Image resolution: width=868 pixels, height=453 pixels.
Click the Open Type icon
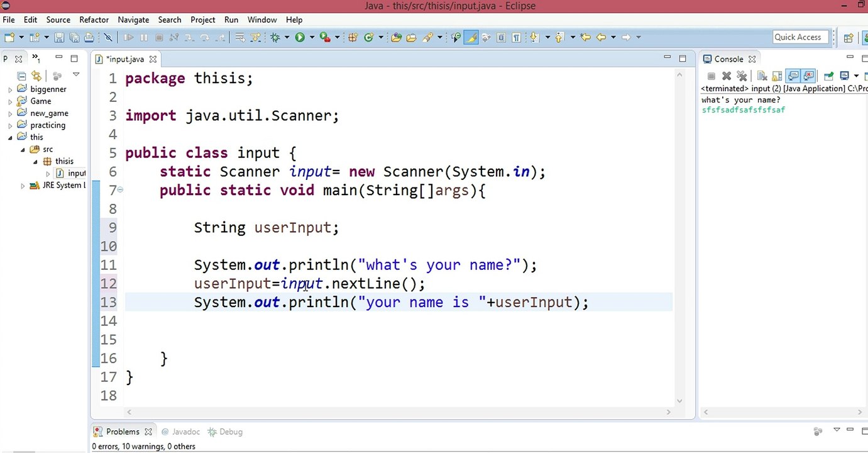(x=396, y=37)
